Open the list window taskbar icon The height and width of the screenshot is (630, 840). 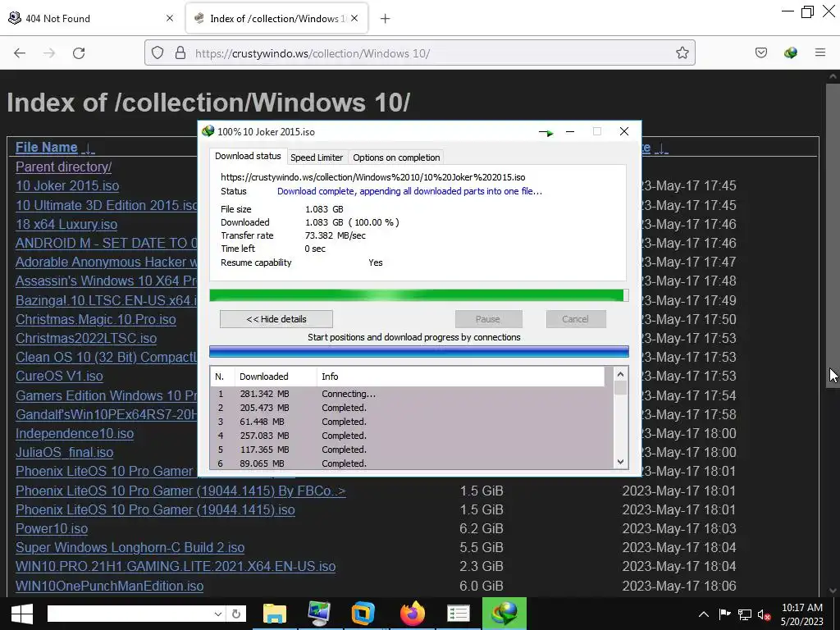(x=458, y=614)
